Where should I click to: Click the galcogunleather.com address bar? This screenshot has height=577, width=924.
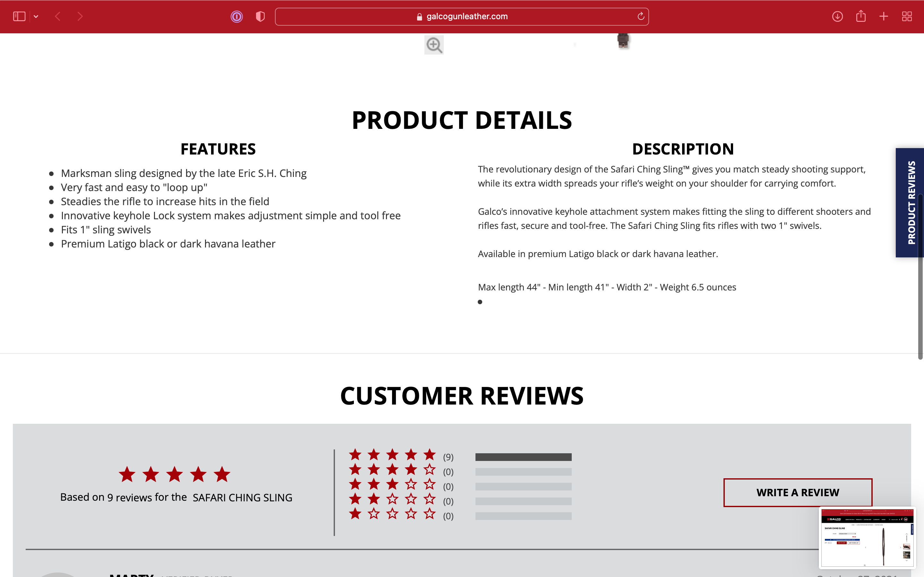point(462,16)
